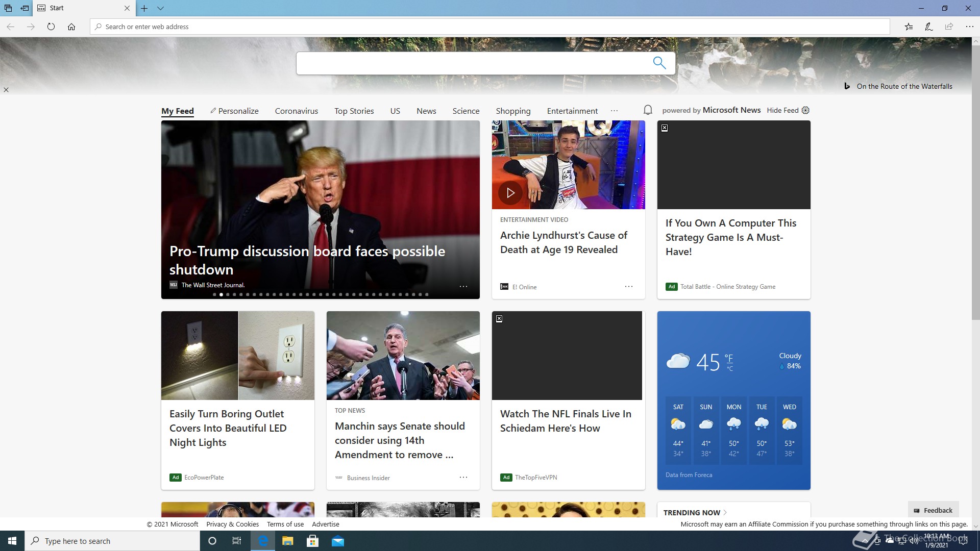The width and height of the screenshot is (980, 551).
Task: Open Cortana circle icon
Action: (x=212, y=541)
